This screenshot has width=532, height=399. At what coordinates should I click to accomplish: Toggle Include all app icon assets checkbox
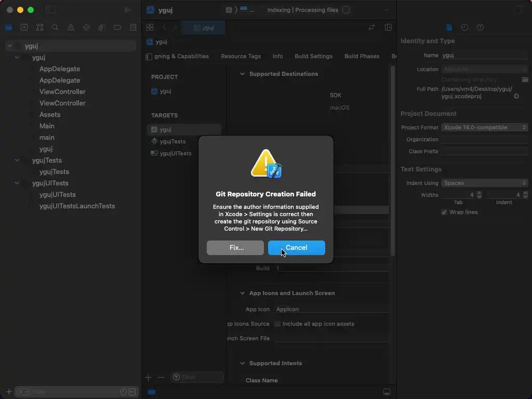tap(277, 324)
